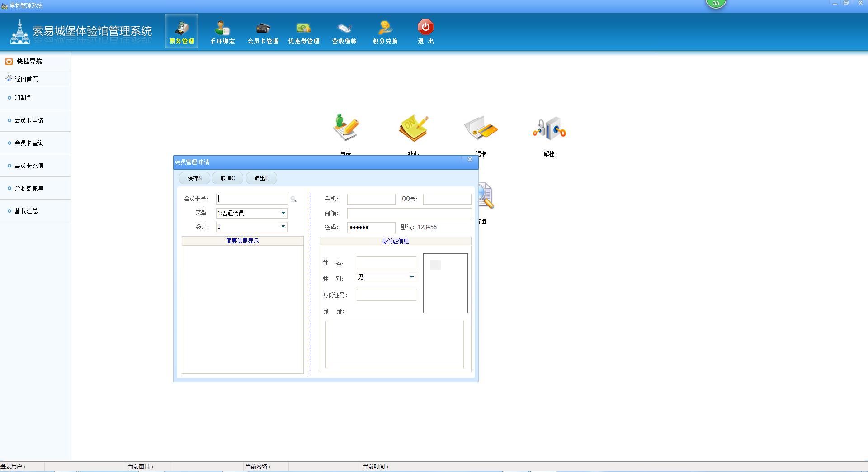Click the 手环绑定 toolbar icon
This screenshot has height=472, width=868.
coord(222,32)
